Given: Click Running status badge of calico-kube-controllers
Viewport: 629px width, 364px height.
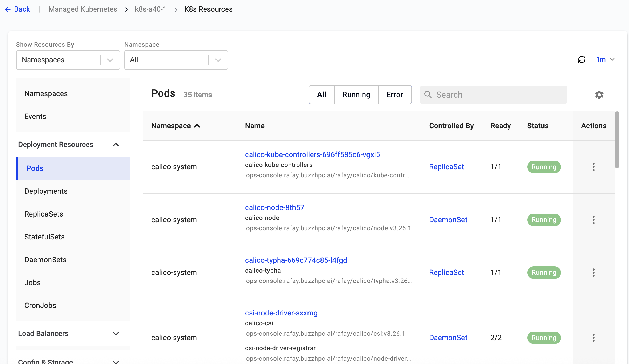Looking at the screenshot, I should point(544,167).
